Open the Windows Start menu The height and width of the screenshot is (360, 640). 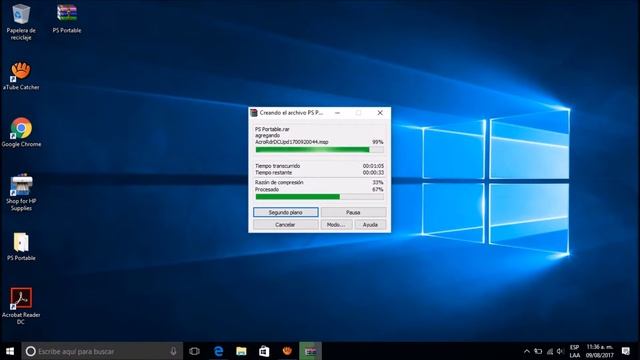(10, 351)
